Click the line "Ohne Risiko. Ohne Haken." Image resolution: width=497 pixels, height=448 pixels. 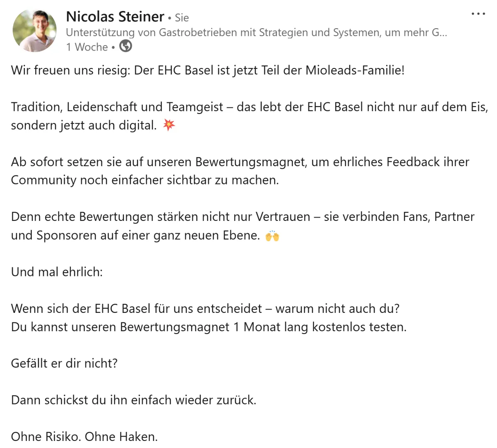[x=84, y=436]
